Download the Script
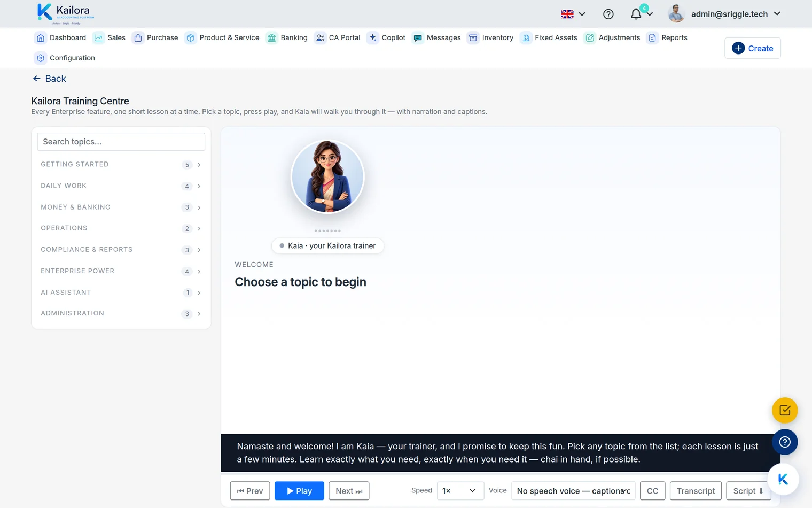Screen dimensions: 812x508 tap(748, 491)
